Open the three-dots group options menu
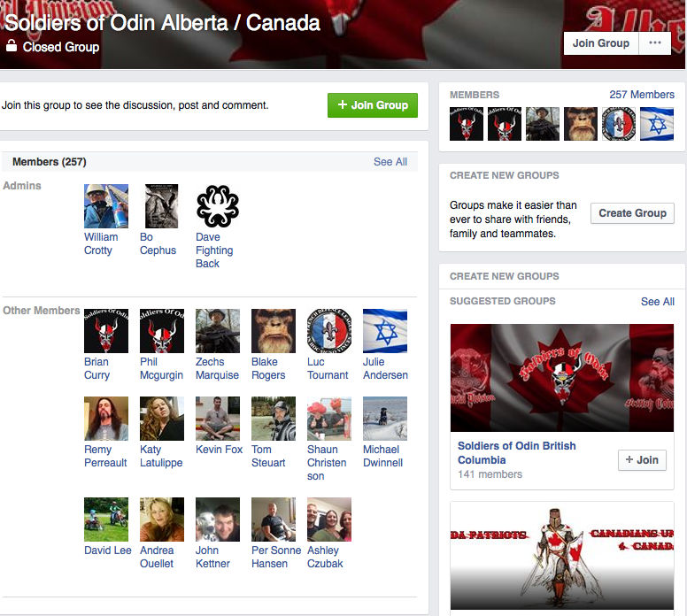687x616 pixels. [x=654, y=43]
